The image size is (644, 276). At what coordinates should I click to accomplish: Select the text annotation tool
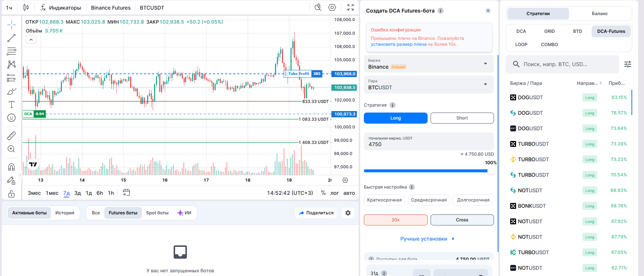(11, 104)
